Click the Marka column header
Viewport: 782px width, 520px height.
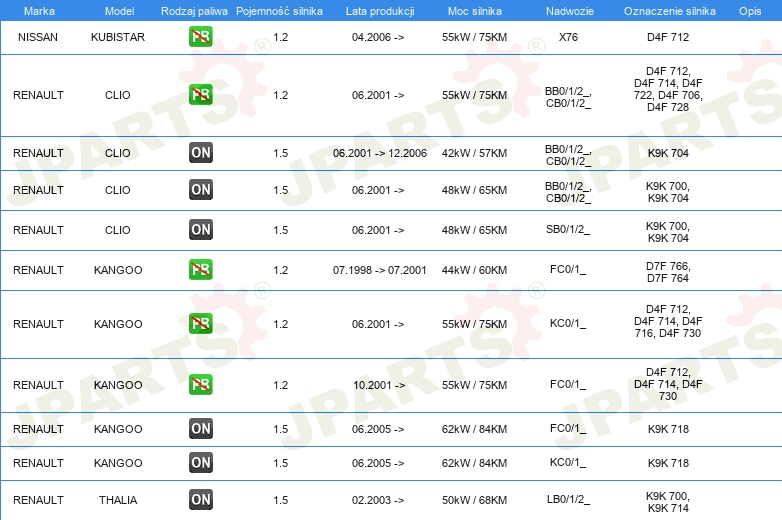(x=39, y=11)
